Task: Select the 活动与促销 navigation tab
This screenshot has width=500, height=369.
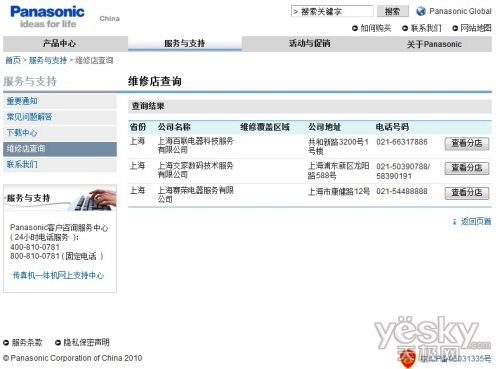Action: coord(309,44)
